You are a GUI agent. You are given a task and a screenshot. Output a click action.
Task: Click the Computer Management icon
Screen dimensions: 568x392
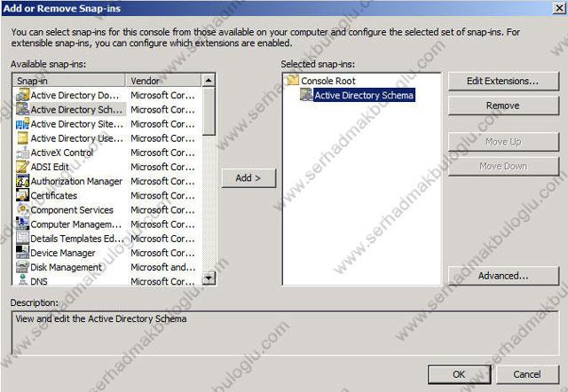coord(22,224)
